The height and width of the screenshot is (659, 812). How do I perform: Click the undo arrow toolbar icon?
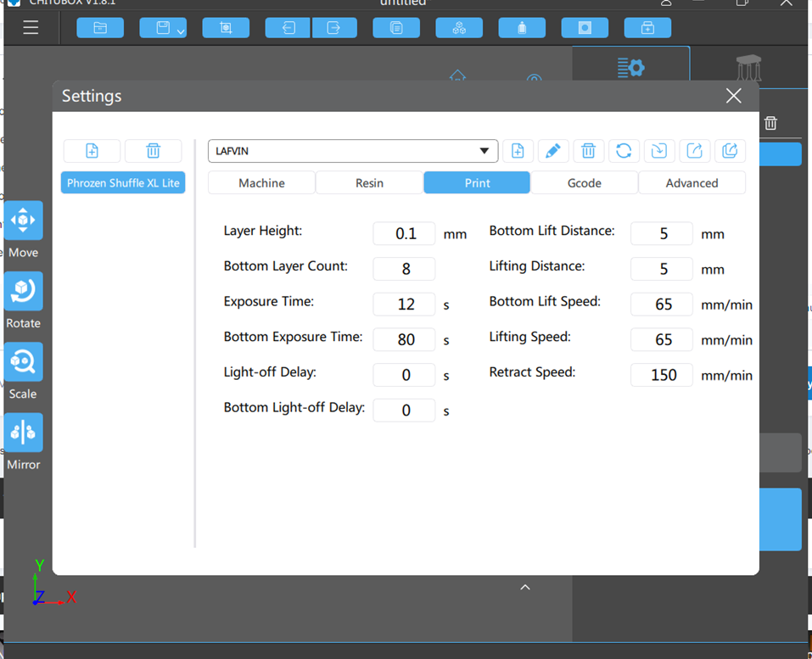288,28
